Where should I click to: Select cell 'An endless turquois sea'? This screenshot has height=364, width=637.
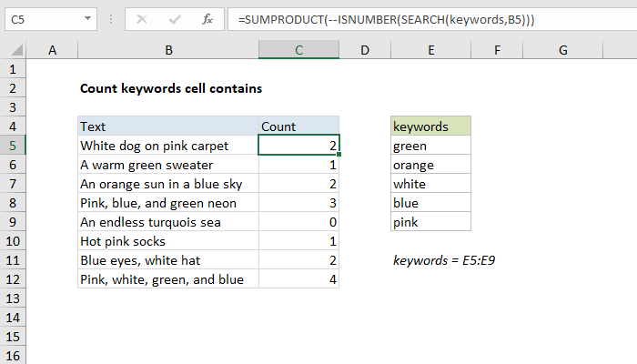point(168,222)
